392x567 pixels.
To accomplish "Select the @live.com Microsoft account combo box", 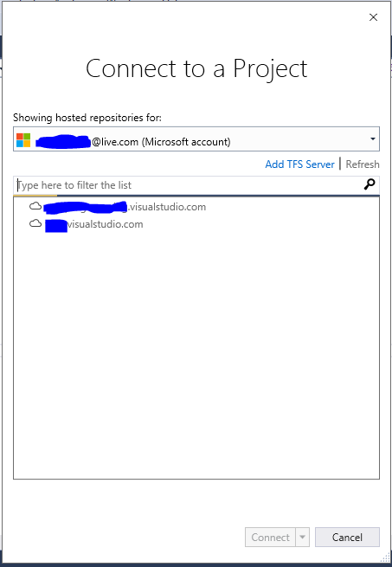I will coord(196,139).
